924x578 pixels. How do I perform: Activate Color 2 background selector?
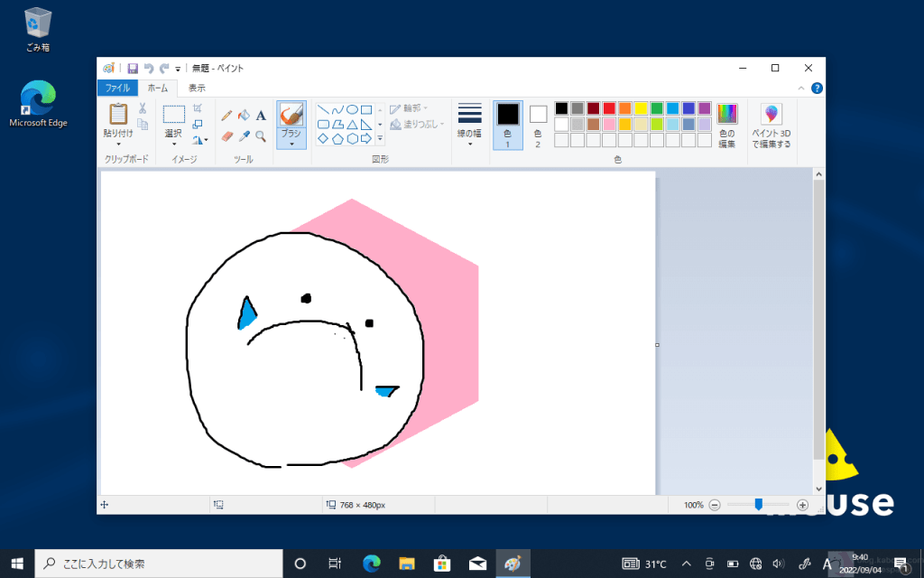[x=538, y=124]
